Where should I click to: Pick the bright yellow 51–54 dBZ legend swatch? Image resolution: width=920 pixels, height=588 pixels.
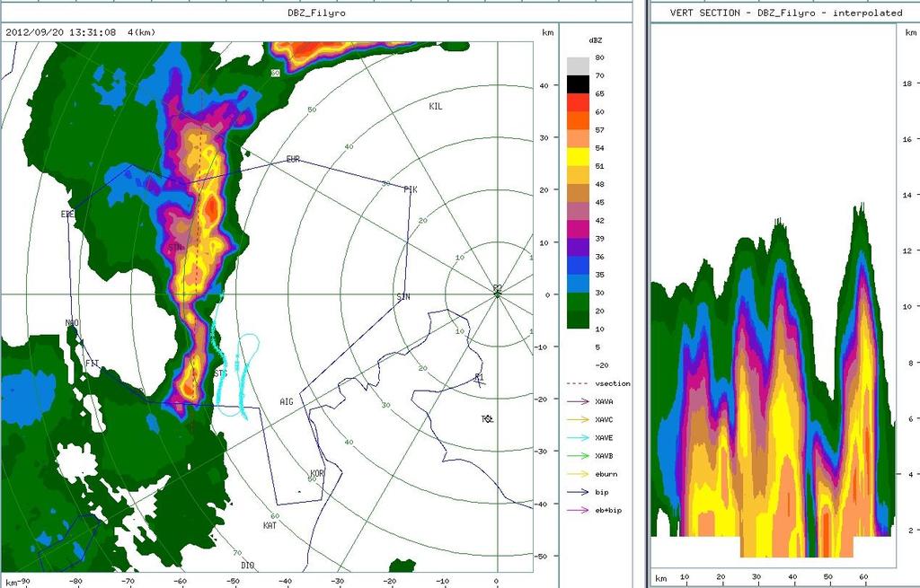pos(578,157)
